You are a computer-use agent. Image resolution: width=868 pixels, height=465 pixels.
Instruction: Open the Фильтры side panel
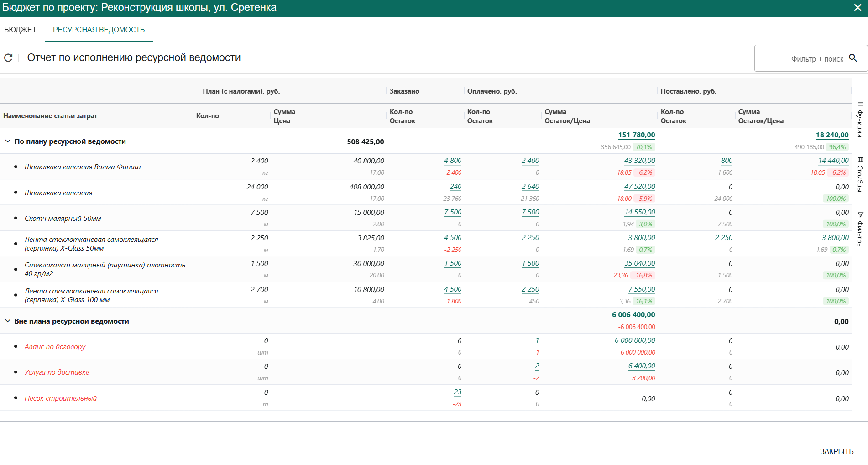coord(860,230)
